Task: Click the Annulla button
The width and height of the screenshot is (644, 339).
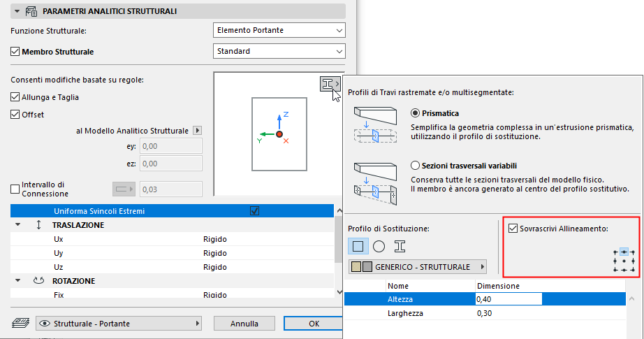Action: 244,324
